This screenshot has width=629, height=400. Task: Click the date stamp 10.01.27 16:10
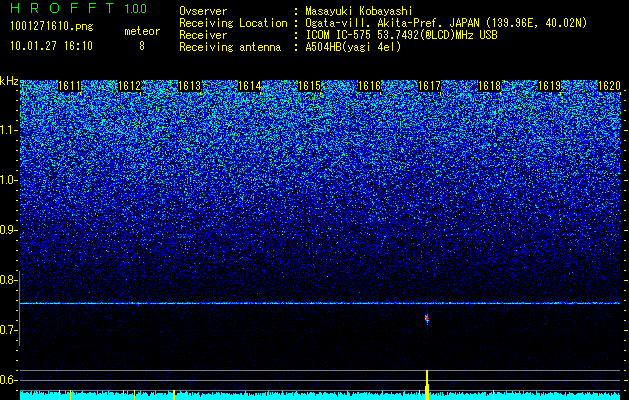(x=51, y=45)
